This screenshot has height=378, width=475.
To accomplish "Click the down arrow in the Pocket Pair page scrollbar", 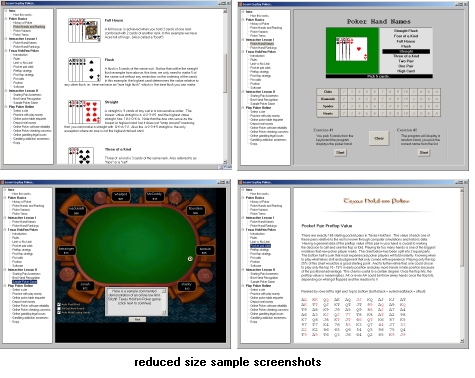I will click(x=462, y=341).
